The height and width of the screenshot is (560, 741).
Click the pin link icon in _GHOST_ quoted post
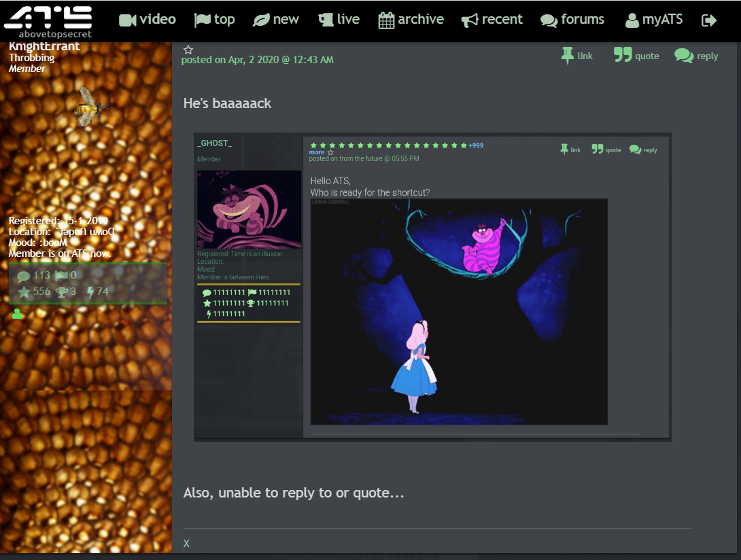(564, 150)
